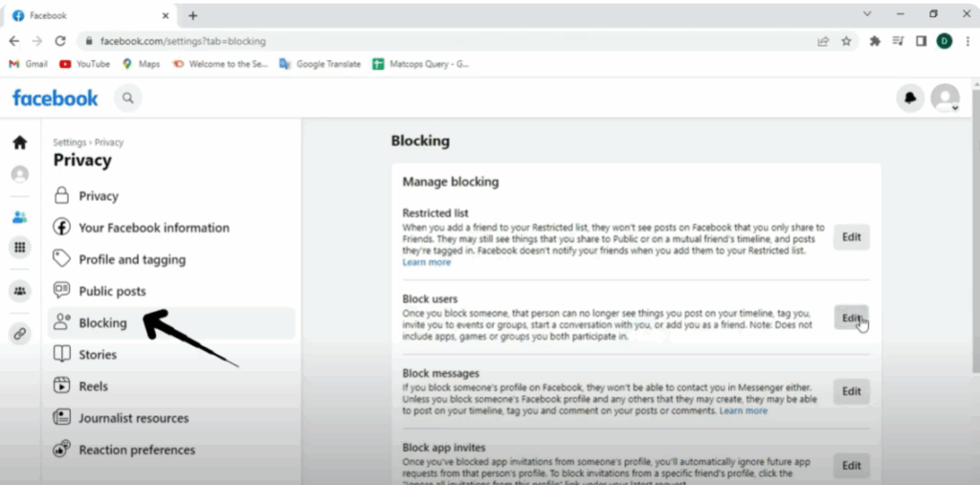
Task: Bookmark this page with star icon
Action: pyautogui.click(x=846, y=41)
